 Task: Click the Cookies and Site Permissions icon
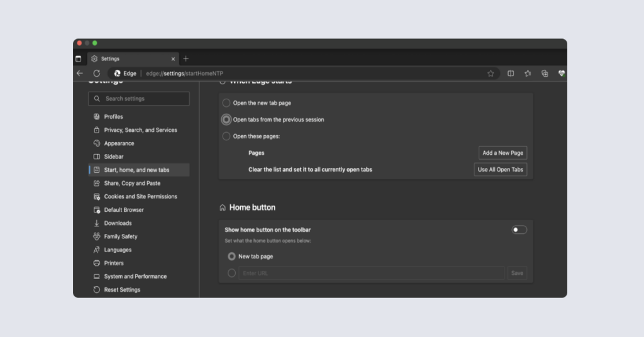tap(96, 197)
